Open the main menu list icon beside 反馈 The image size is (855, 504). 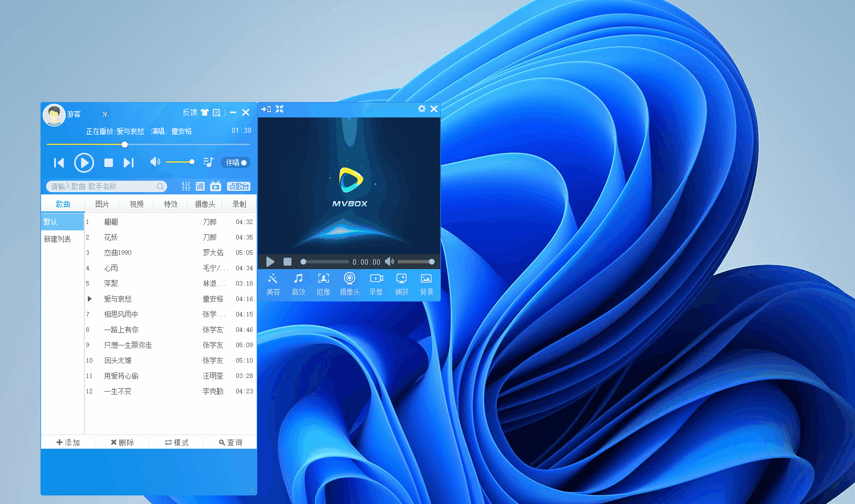point(217,113)
